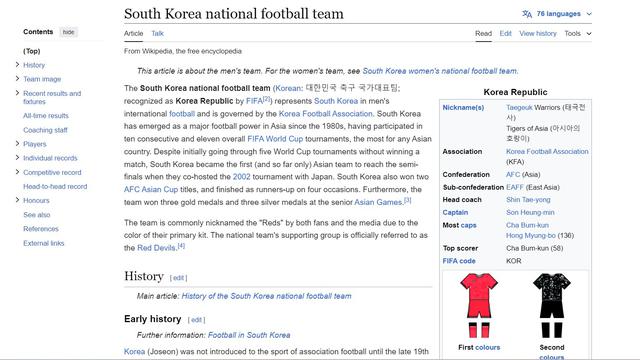Image resolution: width=640 pixels, height=360 pixels.
Task: Click the red first colours kit image
Action: pos(479,305)
